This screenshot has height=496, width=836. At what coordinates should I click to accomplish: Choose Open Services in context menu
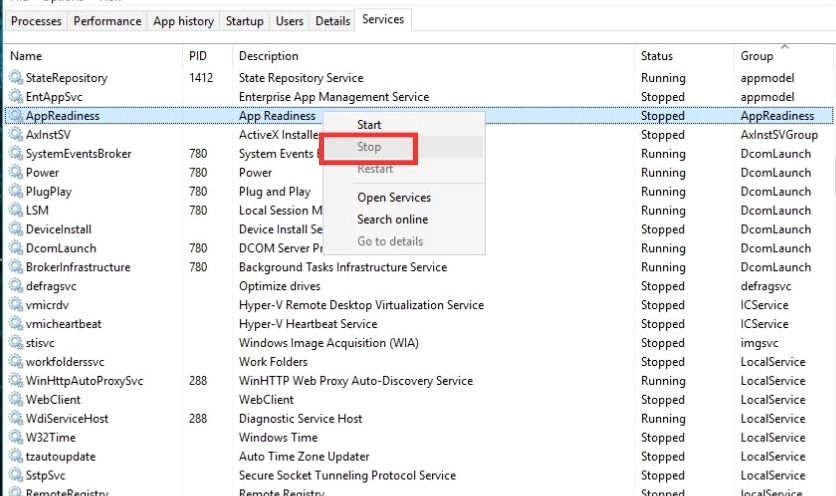[404, 197]
